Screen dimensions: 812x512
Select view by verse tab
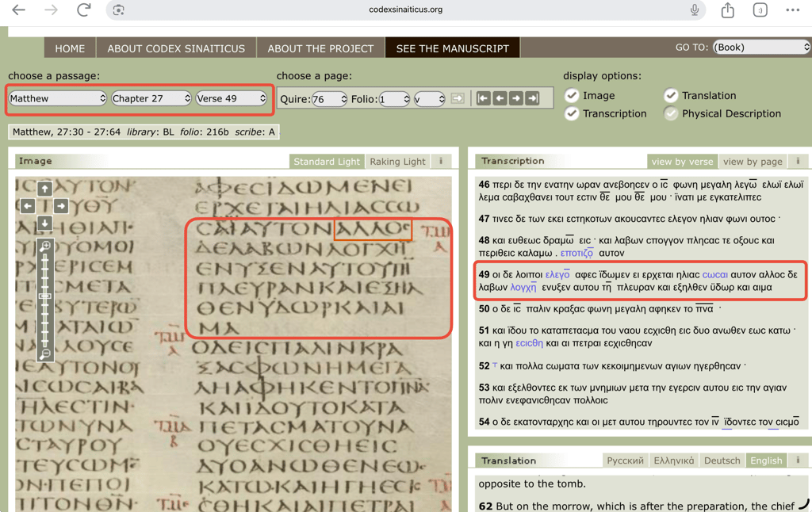682,162
